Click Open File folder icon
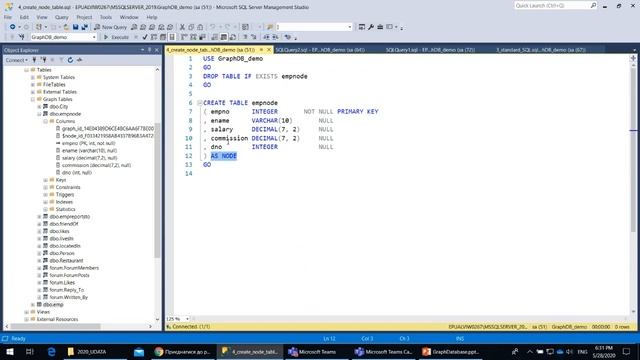Image resolution: width=640 pixels, height=360 pixels. pos(66,27)
